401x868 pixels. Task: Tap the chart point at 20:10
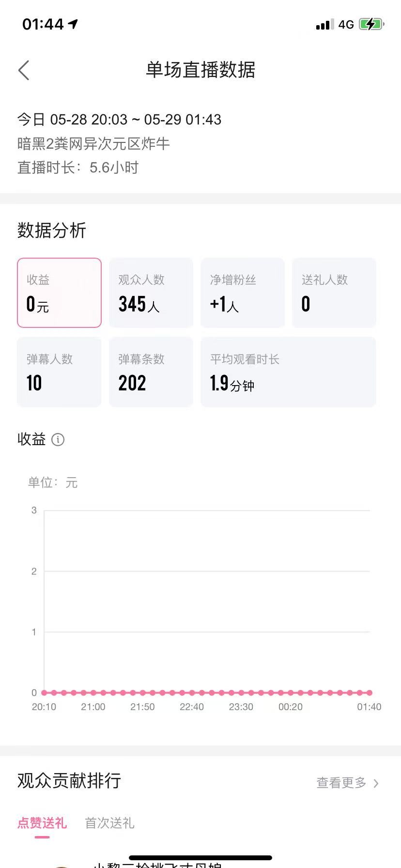(44, 693)
